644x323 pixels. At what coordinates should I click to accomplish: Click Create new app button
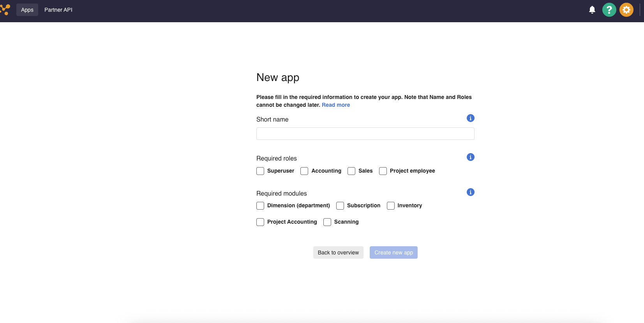393,252
